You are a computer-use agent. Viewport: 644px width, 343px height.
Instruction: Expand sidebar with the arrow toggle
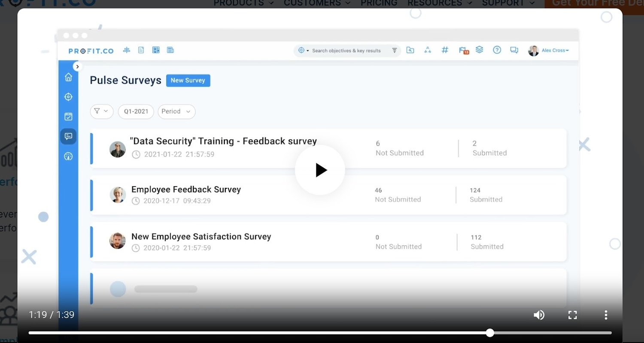(x=77, y=66)
